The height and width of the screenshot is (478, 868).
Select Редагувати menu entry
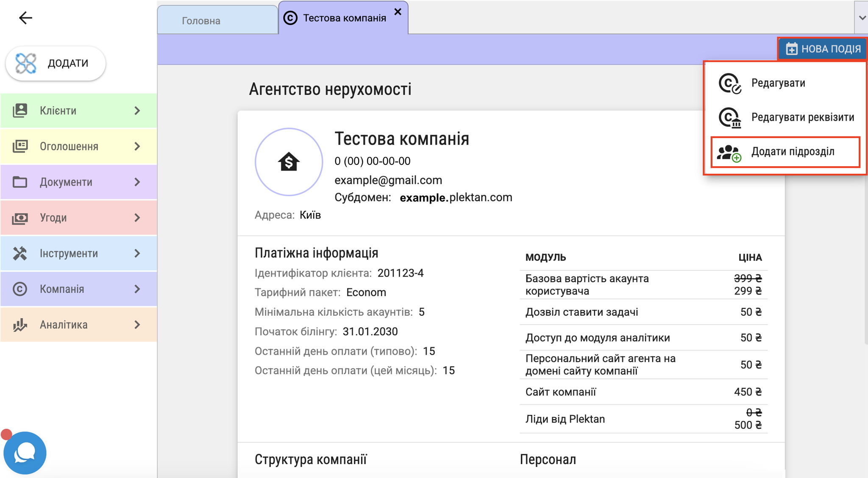click(785, 83)
